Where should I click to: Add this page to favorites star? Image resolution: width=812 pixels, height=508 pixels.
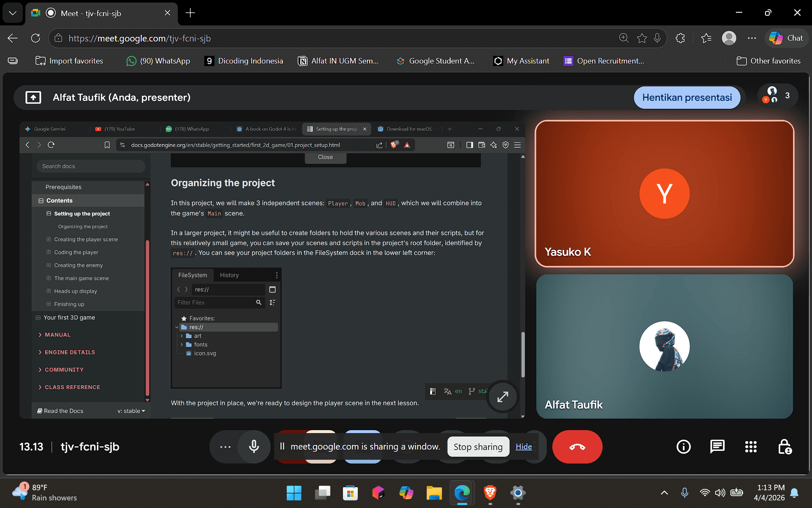642,38
